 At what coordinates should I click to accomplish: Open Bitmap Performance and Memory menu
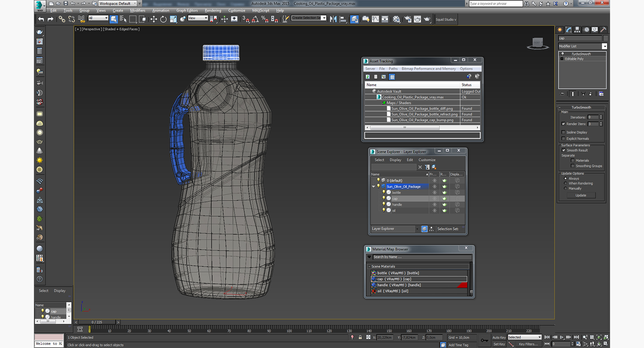[x=429, y=69]
